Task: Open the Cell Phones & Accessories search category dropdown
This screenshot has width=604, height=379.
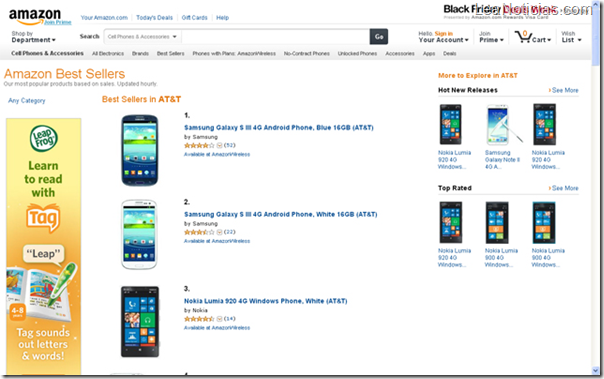Action: [x=142, y=37]
